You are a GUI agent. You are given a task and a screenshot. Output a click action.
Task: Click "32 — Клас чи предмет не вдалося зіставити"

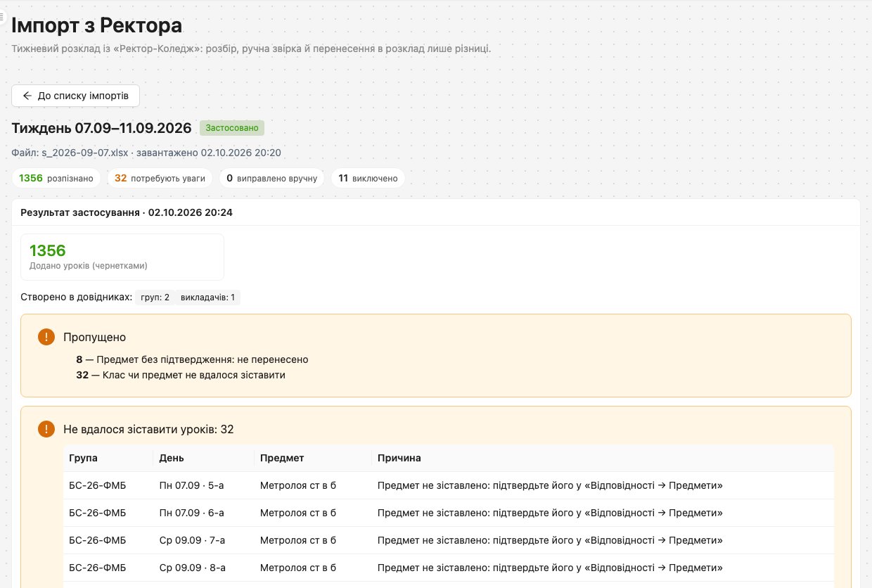coord(181,375)
